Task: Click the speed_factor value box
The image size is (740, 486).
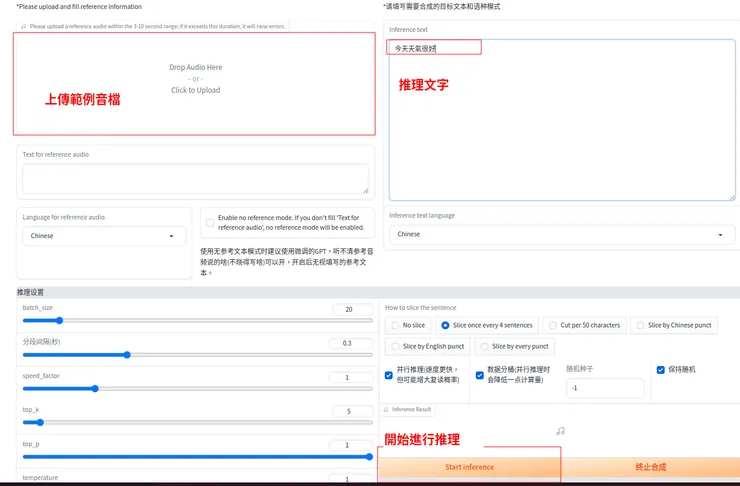Action: coord(350,377)
